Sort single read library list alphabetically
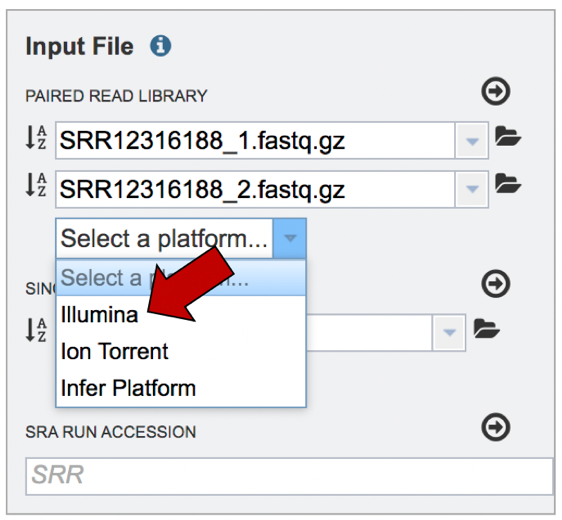The image size is (562, 520). pyautogui.click(x=36, y=330)
